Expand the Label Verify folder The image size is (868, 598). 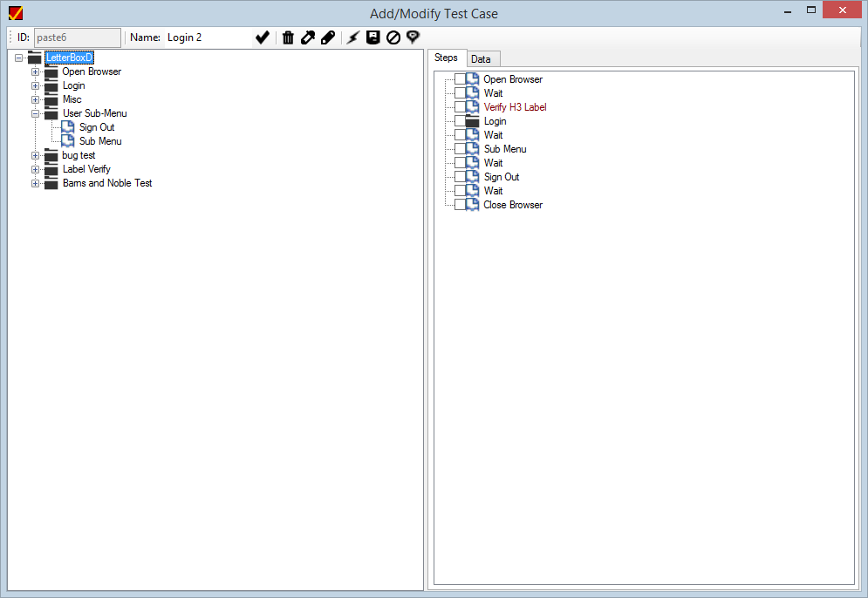click(x=36, y=169)
